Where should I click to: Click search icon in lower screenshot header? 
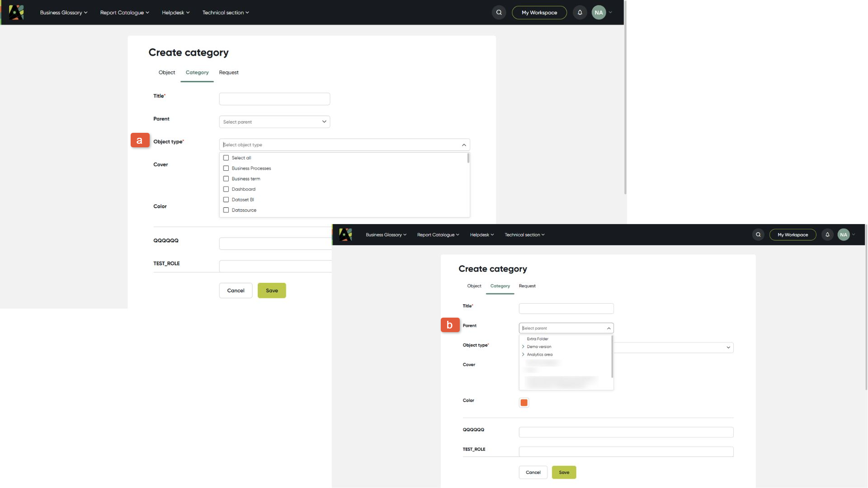(758, 235)
